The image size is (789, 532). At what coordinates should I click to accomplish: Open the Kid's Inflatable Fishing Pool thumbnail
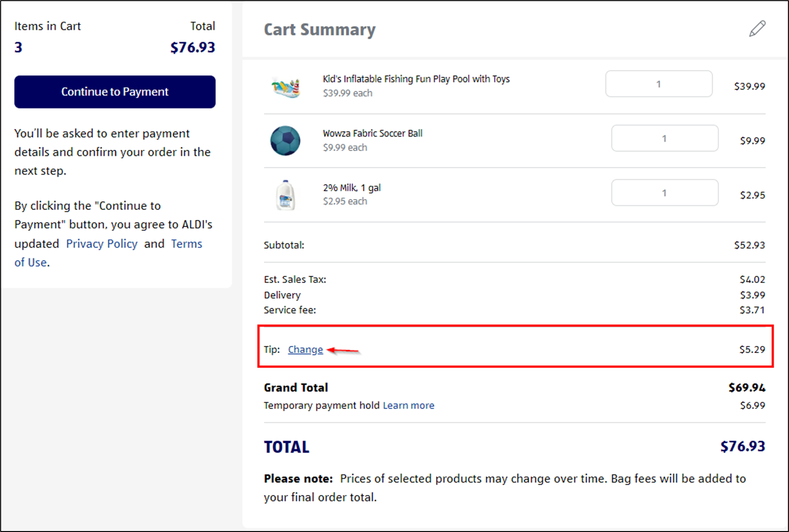point(285,86)
